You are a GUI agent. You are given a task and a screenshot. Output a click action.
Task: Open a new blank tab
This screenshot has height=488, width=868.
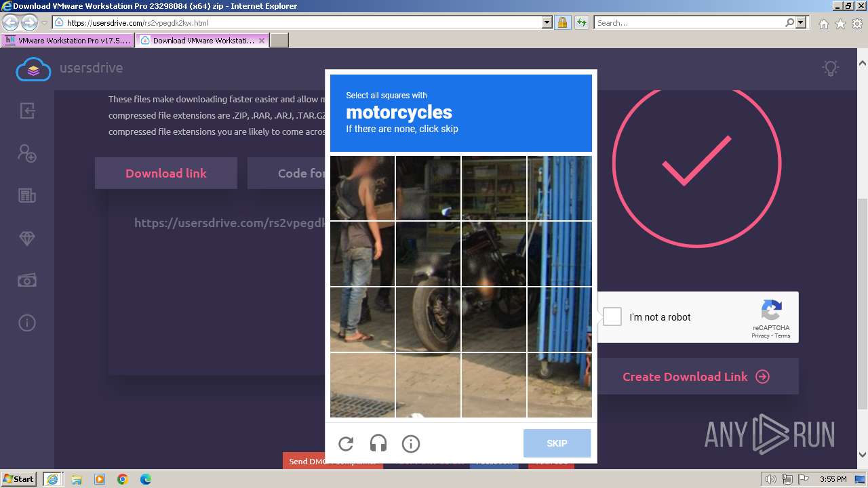tap(279, 41)
